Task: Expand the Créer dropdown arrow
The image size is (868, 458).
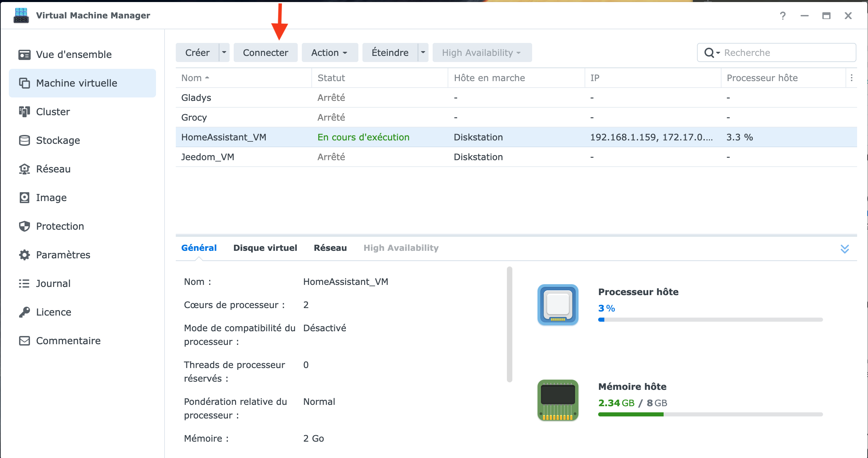Action: (x=224, y=52)
